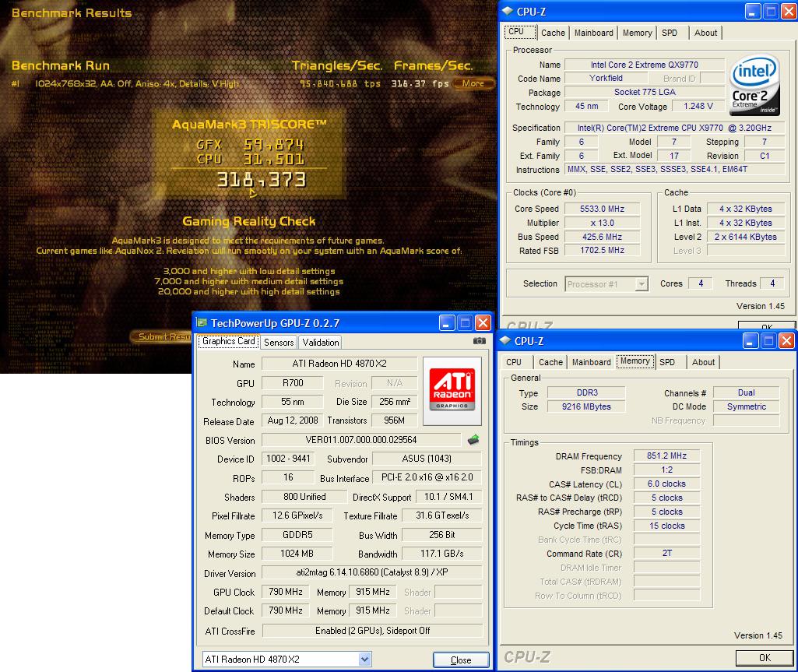
Task: Click the Rated FSB value 1702.5 MHz
Action: coord(602,250)
